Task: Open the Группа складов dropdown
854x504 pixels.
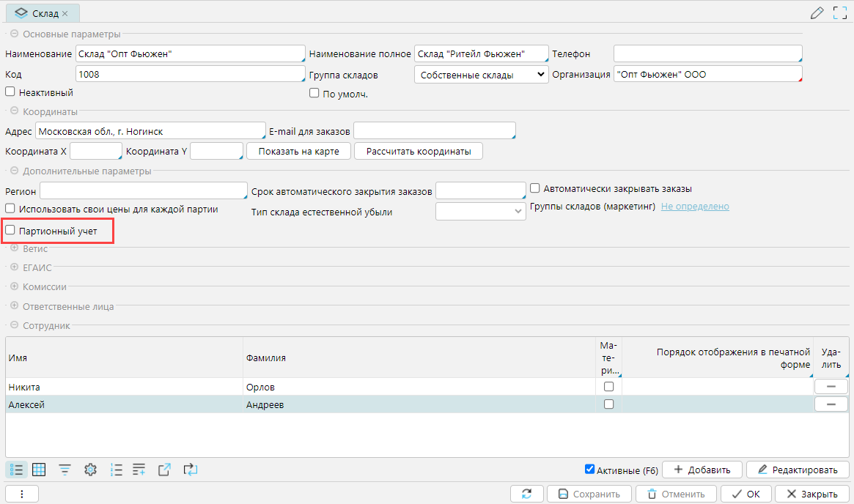Action: click(x=481, y=74)
